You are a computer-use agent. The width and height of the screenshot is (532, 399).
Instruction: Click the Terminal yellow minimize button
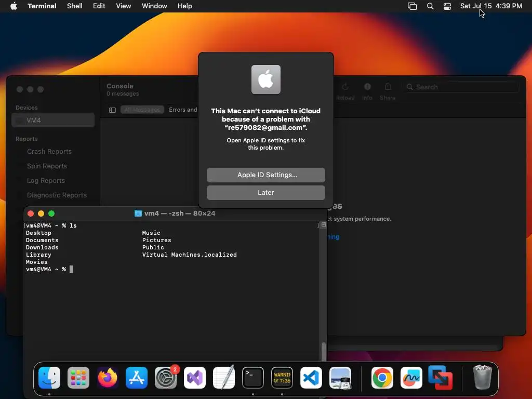pyautogui.click(x=41, y=214)
